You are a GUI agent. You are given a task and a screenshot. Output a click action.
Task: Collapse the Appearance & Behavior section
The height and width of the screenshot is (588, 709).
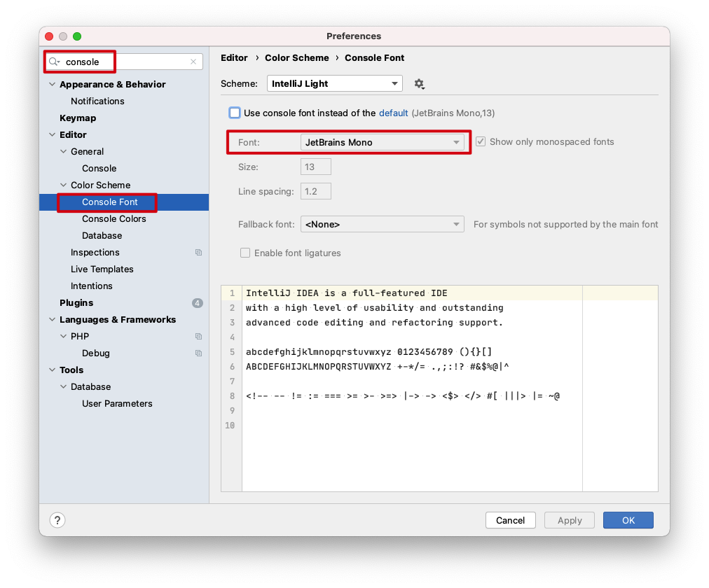pyautogui.click(x=53, y=85)
